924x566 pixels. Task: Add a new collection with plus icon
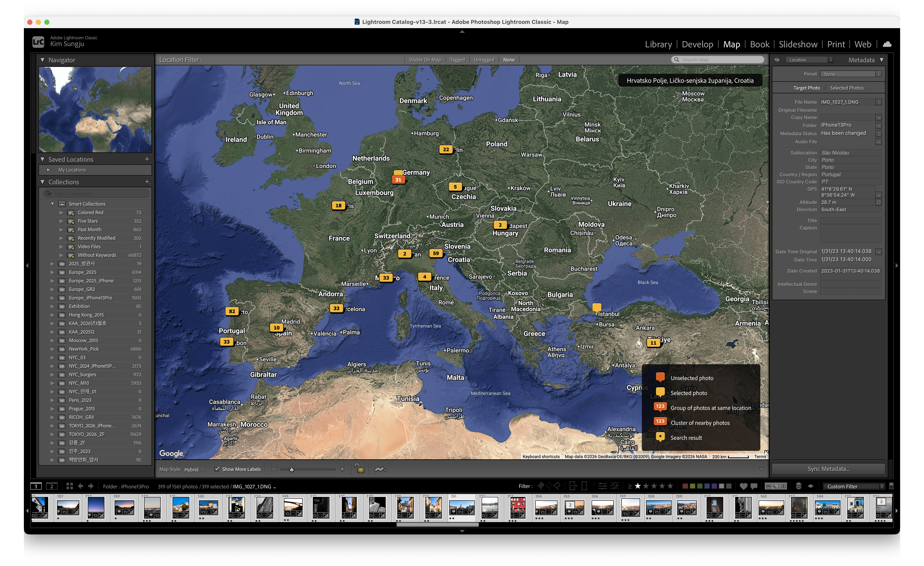147,182
